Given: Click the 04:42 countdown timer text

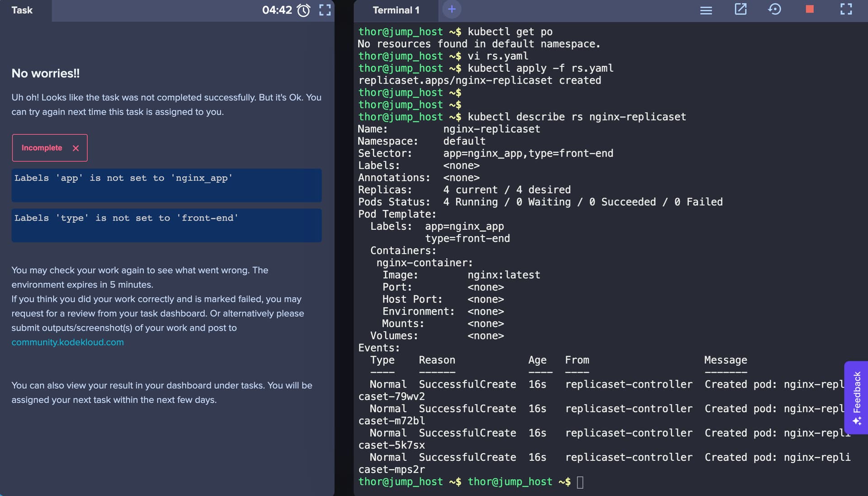Looking at the screenshot, I should point(277,10).
